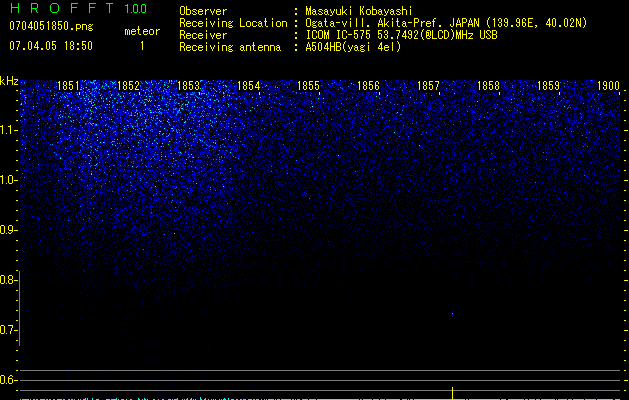The height and width of the screenshot is (400, 629).
Task: Click the receiver ICOM IC-575 text
Action: point(401,35)
